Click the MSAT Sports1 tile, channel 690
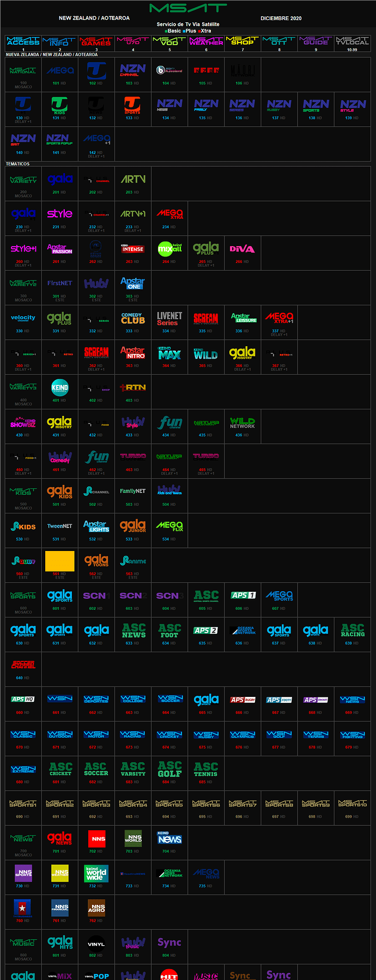This screenshot has width=376, height=980. click(23, 804)
